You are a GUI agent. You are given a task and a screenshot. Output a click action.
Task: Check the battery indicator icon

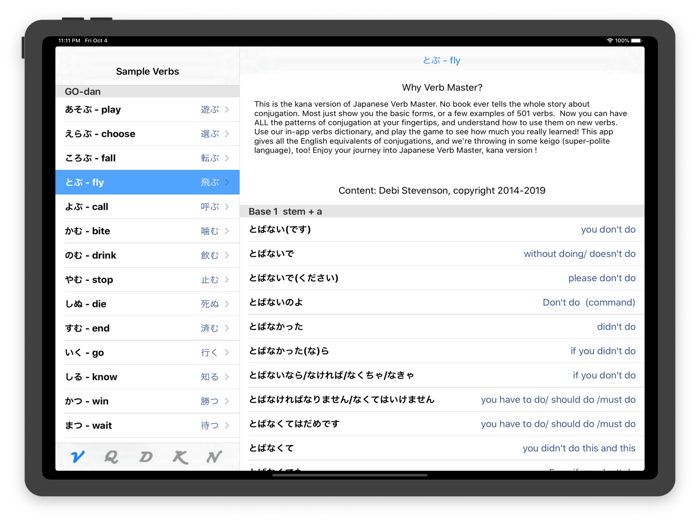pos(636,41)
